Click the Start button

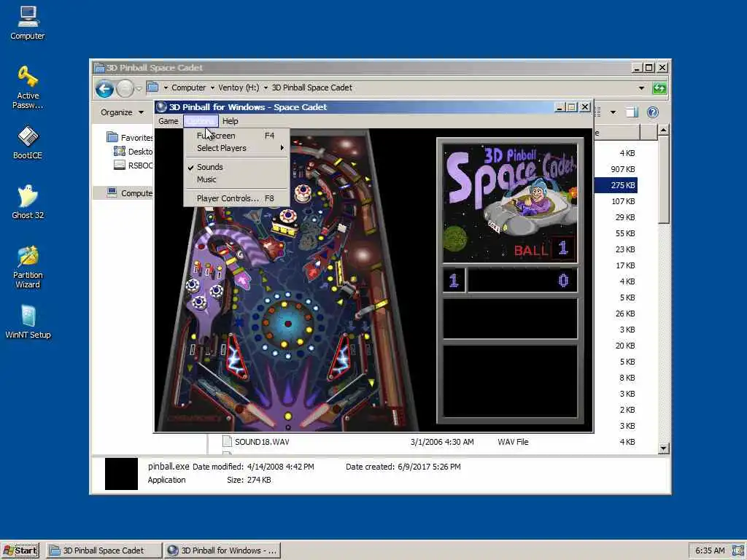20,551
